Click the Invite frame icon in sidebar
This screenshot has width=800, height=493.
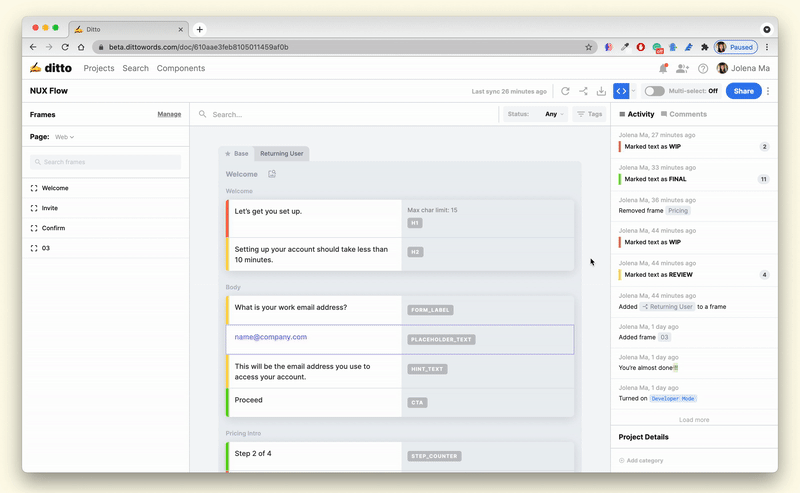34,208
